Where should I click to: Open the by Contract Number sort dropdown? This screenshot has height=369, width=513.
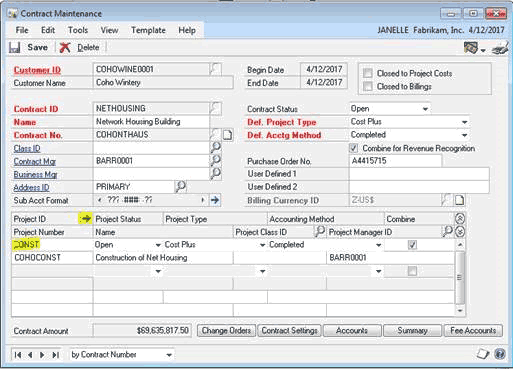tap(169, 355)
